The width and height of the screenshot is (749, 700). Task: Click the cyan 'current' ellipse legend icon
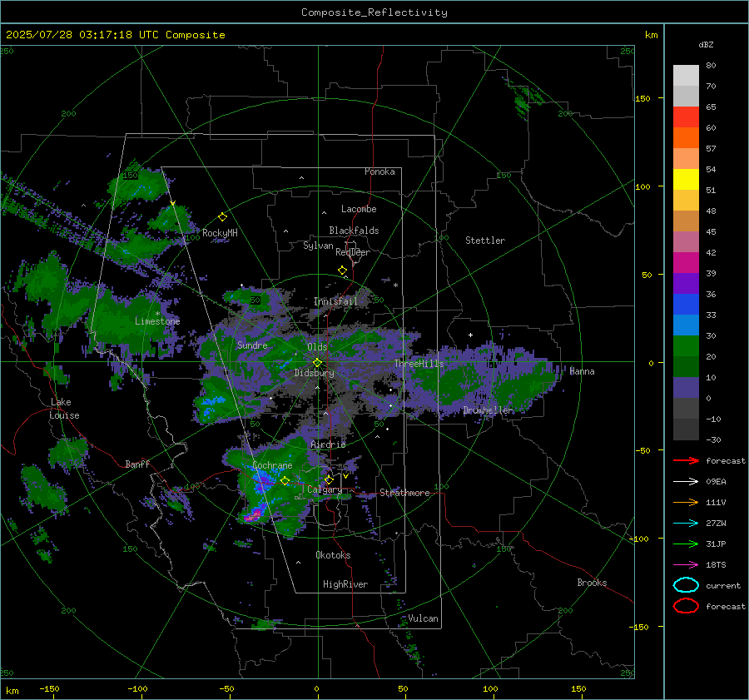pyautogui.click(x=686, y=585)
